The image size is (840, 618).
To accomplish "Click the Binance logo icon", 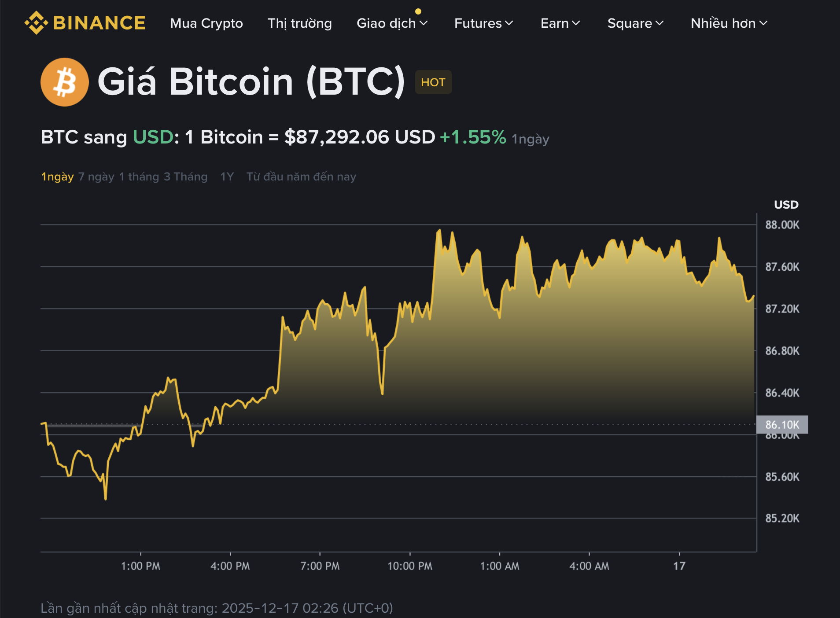I will click(37, 22).
